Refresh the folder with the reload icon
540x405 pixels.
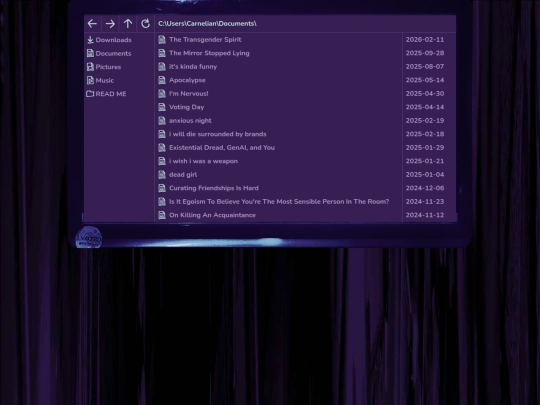145,23
